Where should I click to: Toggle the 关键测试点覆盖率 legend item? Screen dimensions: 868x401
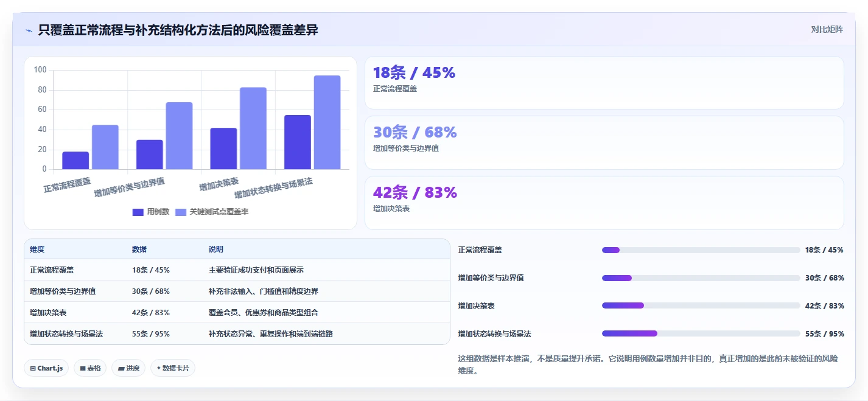coord(212,212)
